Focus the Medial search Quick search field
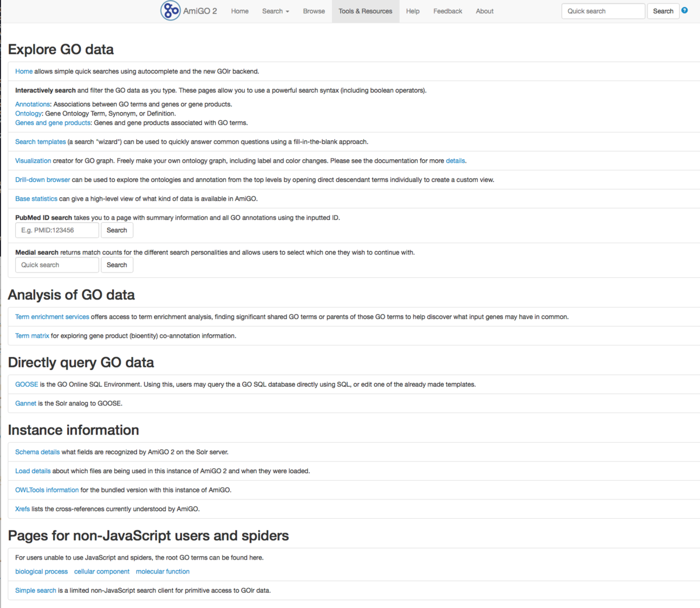700x608 pixels. coord(57,265)
